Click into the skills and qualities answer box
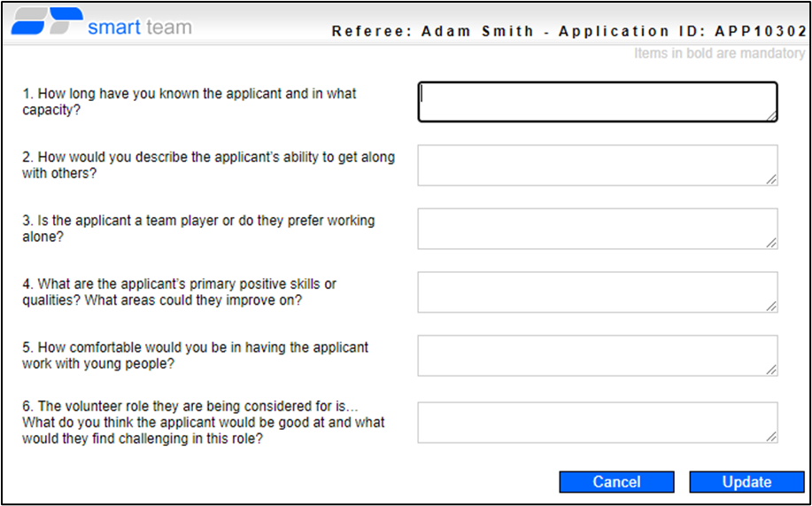Viewport: 812px width, 506px height. click(x=597, y=292)
